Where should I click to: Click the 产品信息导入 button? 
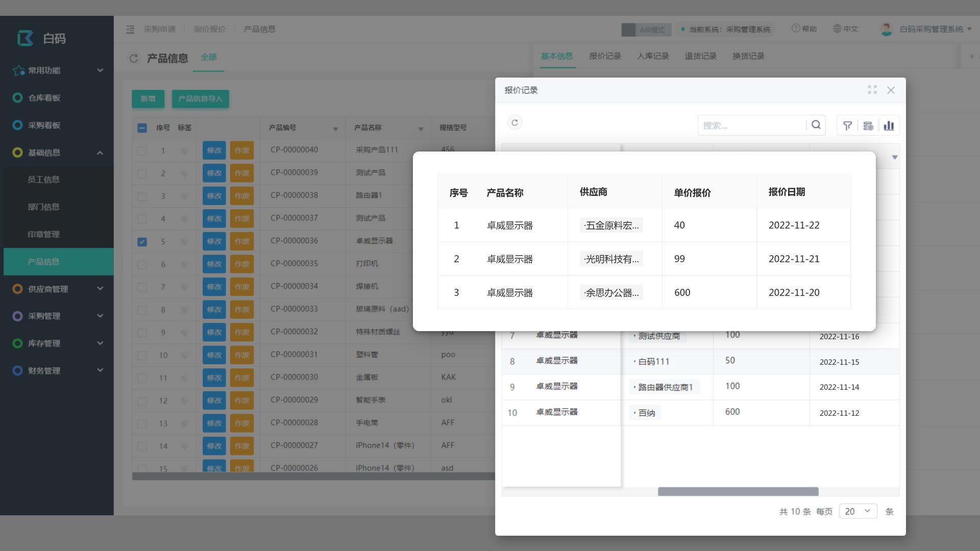pos(201,99)
